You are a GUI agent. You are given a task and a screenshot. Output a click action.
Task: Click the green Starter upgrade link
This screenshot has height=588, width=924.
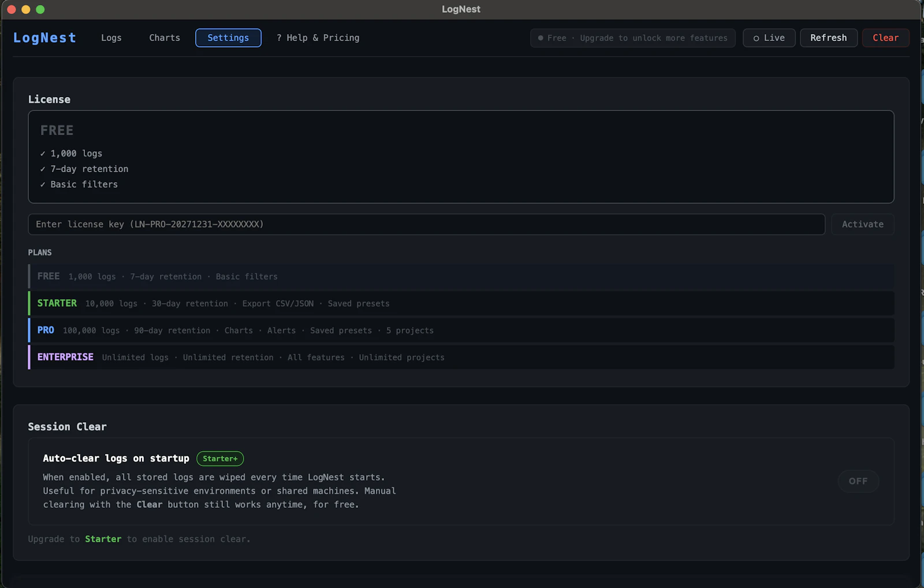(x=103, y=539)
